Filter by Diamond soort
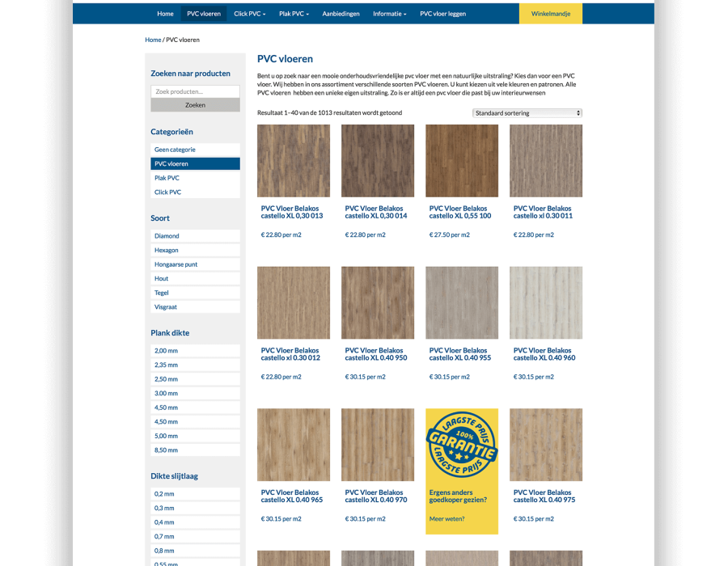This screenshot has height=566, width=728. [x=195, y=235]
